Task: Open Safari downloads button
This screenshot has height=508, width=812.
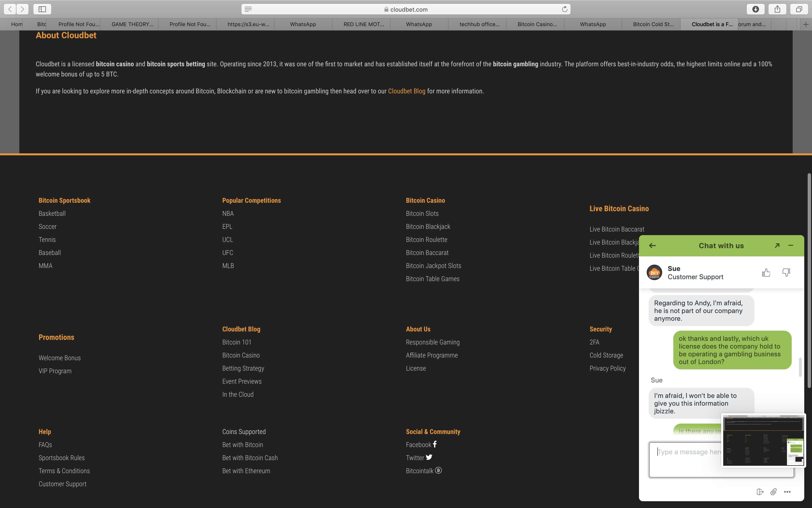Action: 755,9
